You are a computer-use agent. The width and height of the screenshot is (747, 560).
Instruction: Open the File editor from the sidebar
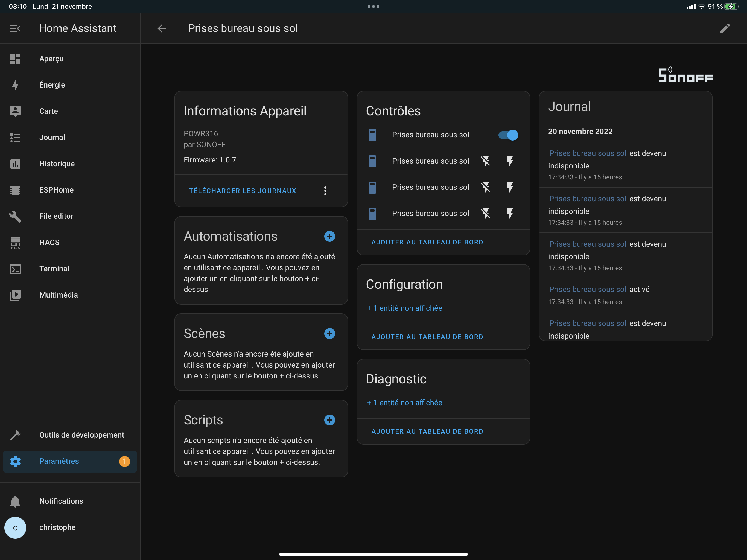click(x=56, y=216)
